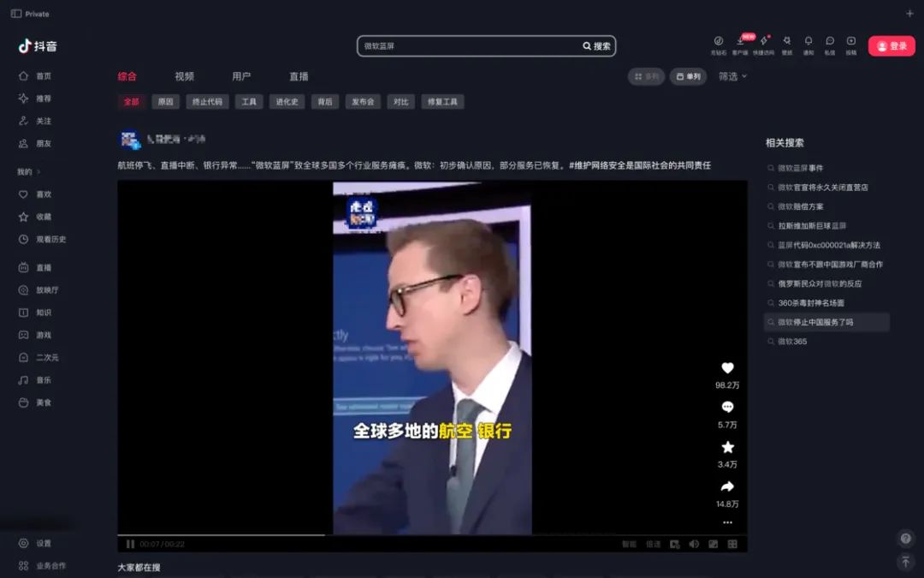
Task: Open 知识 knowledge channel
Action: tap(35, 312)
